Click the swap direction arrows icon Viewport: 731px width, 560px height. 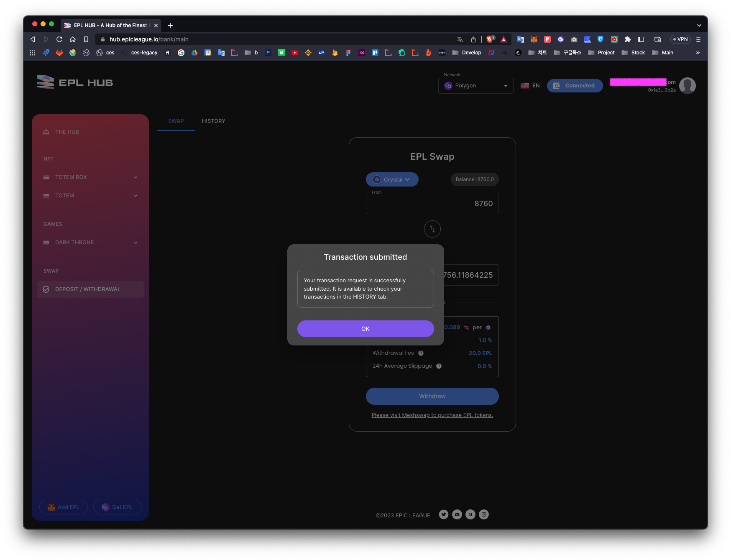coord(432,229)
